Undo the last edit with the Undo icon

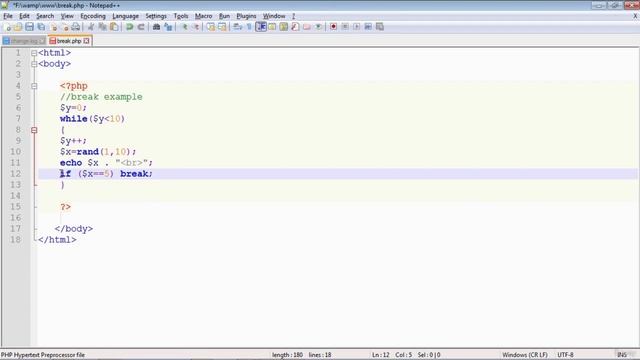click(129, 27)
